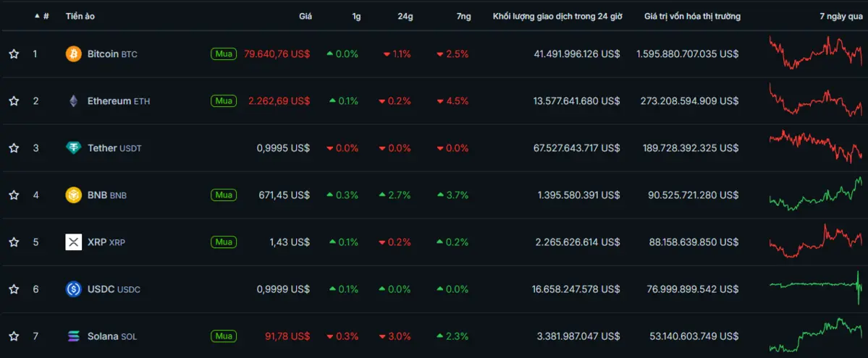The width and height of the screenshot is (868, 358).
Task: Click Ethereum market cap 273.208.594.909 US$
Action: pos(690,101)
